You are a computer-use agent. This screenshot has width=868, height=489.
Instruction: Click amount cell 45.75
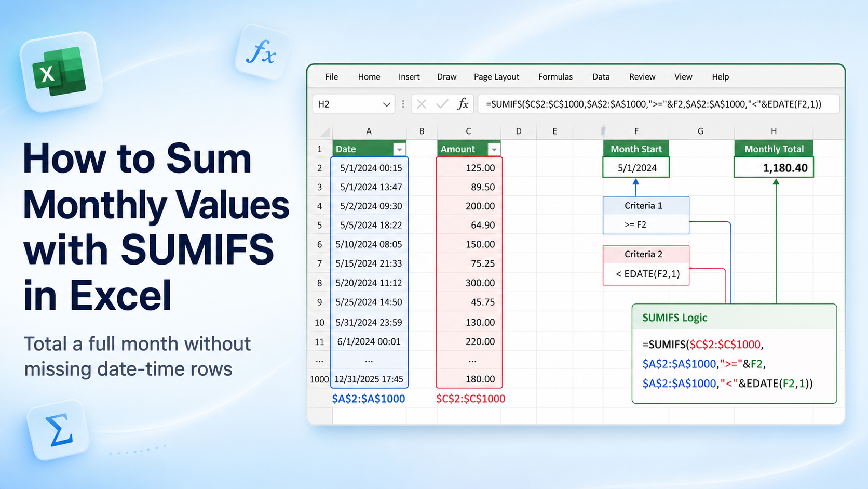(469, 302)
